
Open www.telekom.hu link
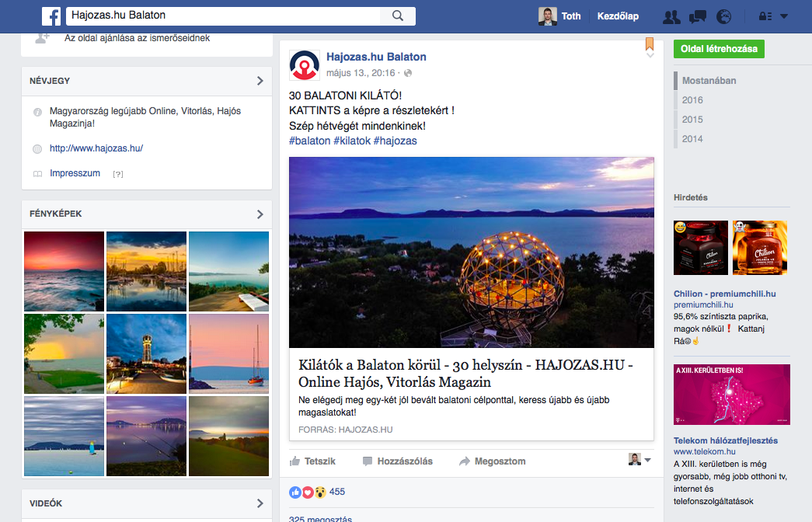pyautogui.click(x=704, y=451)
